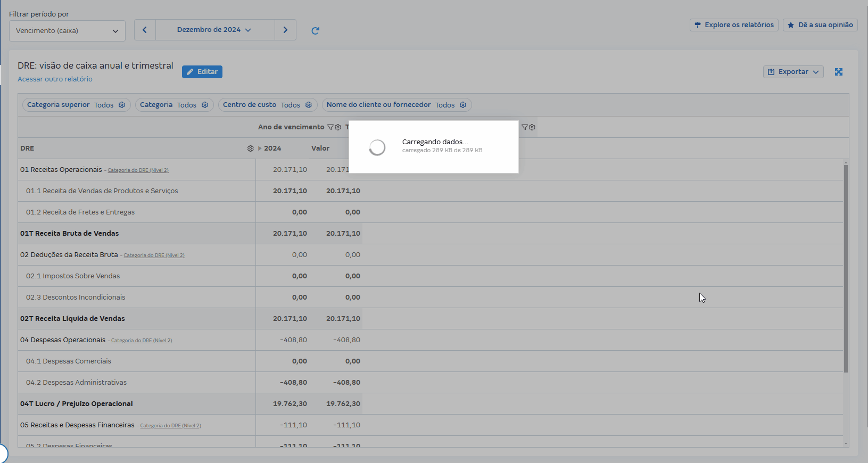Click Dê a sua opinião button

[x=820, y=25]
